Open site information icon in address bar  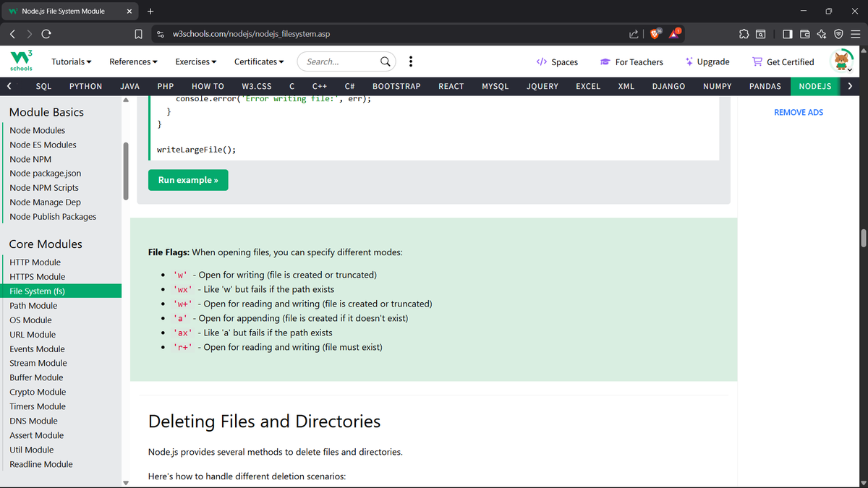click(x=160, y=34)
